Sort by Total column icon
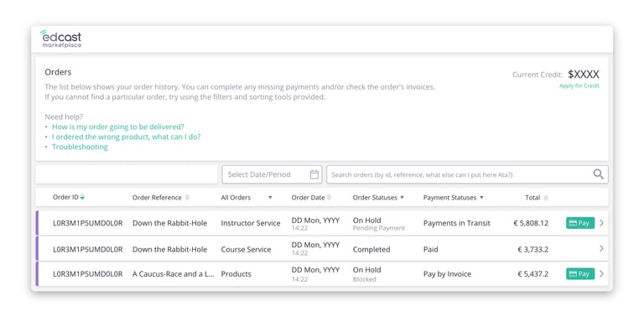Screen dimensions: 644x327 point(546,198)
